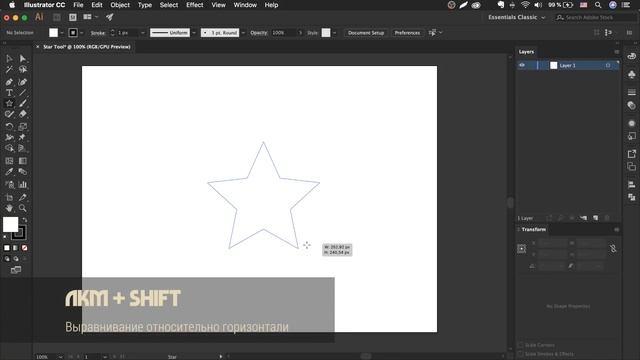This screenshot has width=640, height=360.
Task: Select the Star tool in toolbar
Action: (9, 103)
